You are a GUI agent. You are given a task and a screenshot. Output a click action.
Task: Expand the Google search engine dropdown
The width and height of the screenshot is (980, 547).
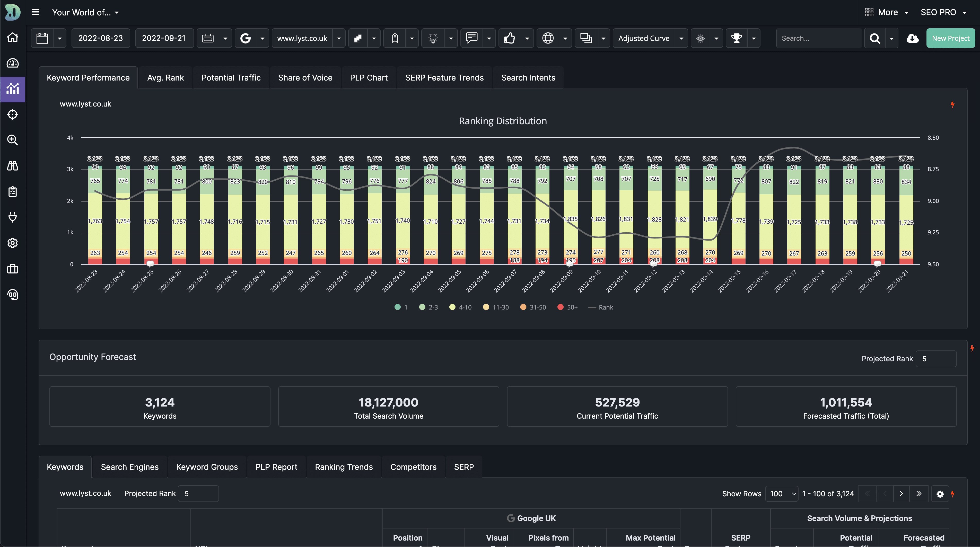(262, 38)
